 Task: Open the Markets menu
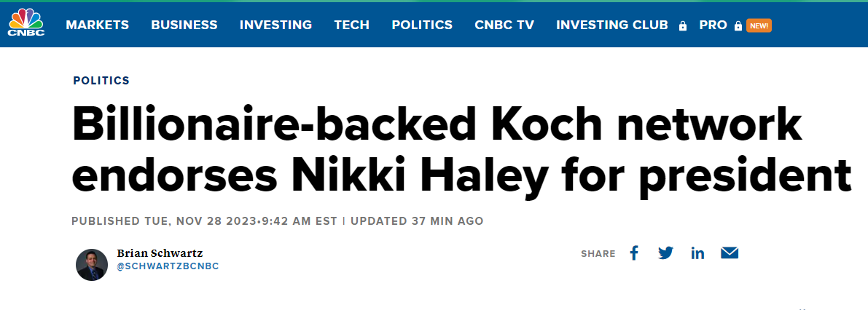point(97,25)
